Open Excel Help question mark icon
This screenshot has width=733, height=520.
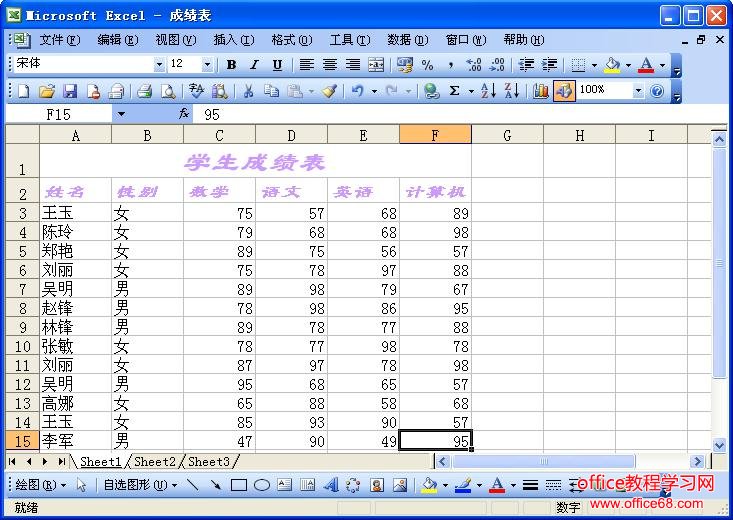(657, 91)
